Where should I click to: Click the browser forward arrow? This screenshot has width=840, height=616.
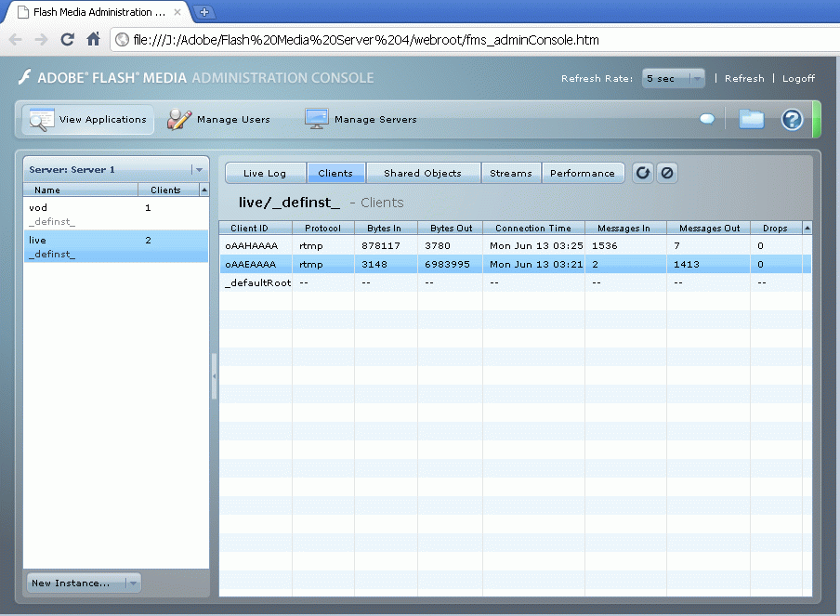pyautogui.click(x=41, y=40)
